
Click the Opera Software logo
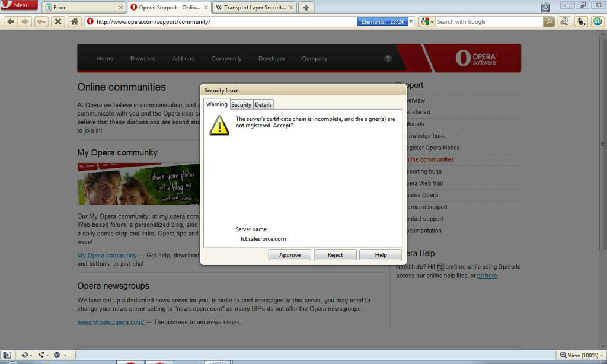[476, 58]
